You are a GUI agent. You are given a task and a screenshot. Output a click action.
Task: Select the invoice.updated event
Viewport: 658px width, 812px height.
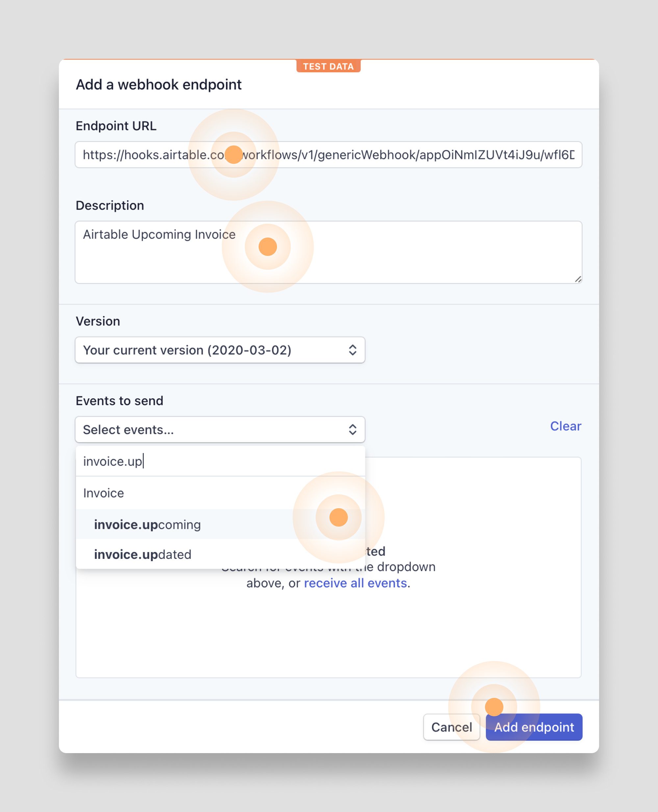(x=143, y=554)
